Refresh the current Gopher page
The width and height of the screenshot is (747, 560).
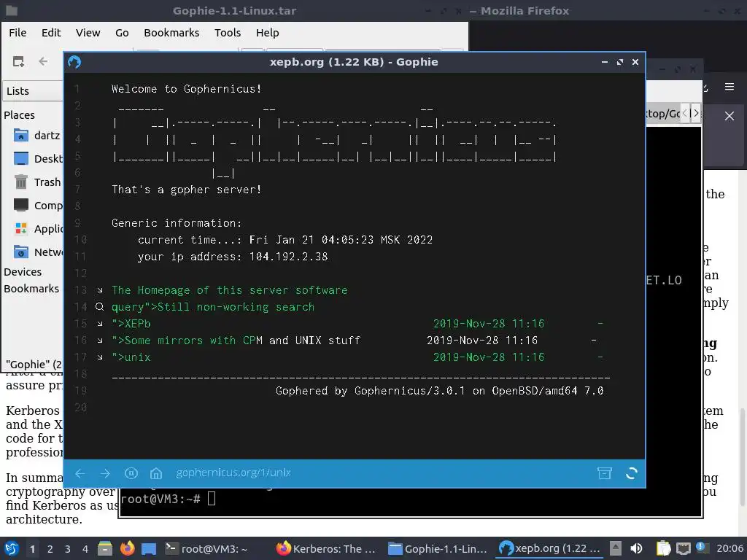[632, 473]
